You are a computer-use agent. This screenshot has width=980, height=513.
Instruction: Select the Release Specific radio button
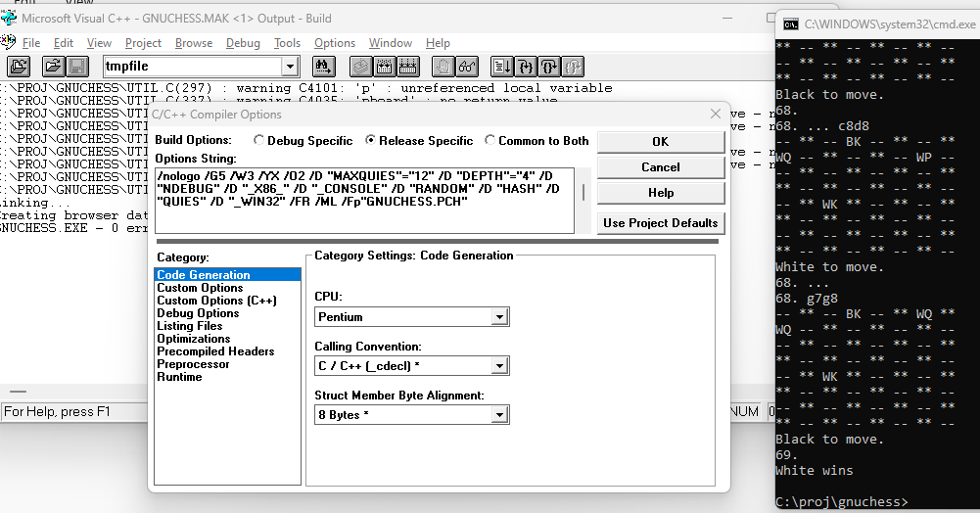(371, 141)
